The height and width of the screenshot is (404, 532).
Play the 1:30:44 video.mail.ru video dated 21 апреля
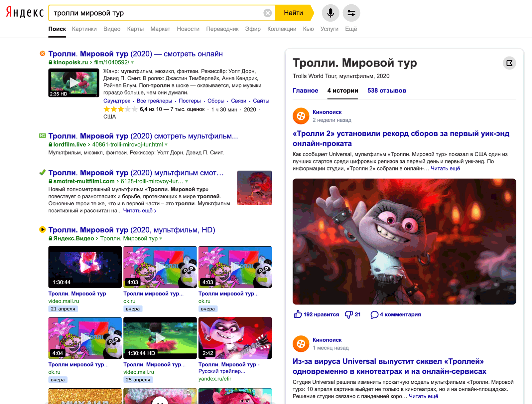(85, 267)
